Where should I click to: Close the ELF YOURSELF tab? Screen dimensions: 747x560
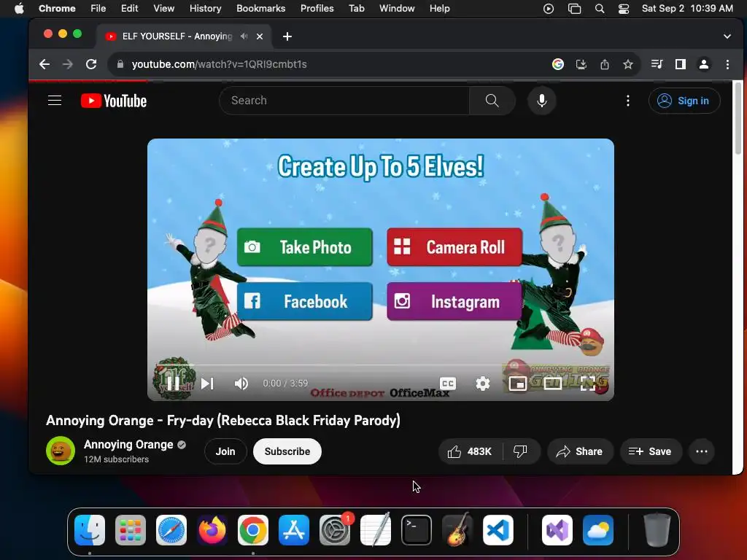point(260,36)
